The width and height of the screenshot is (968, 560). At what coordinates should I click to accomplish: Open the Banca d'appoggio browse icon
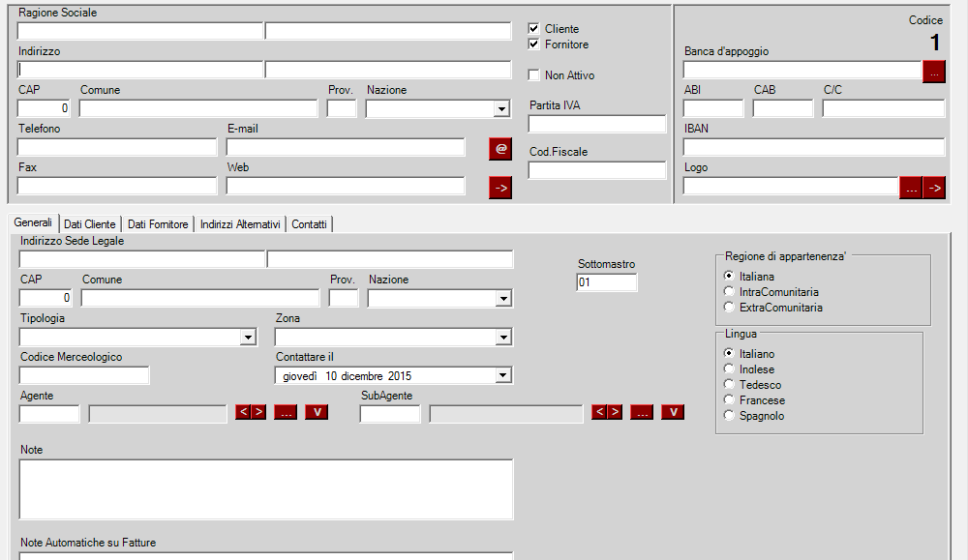coord(933,70)
